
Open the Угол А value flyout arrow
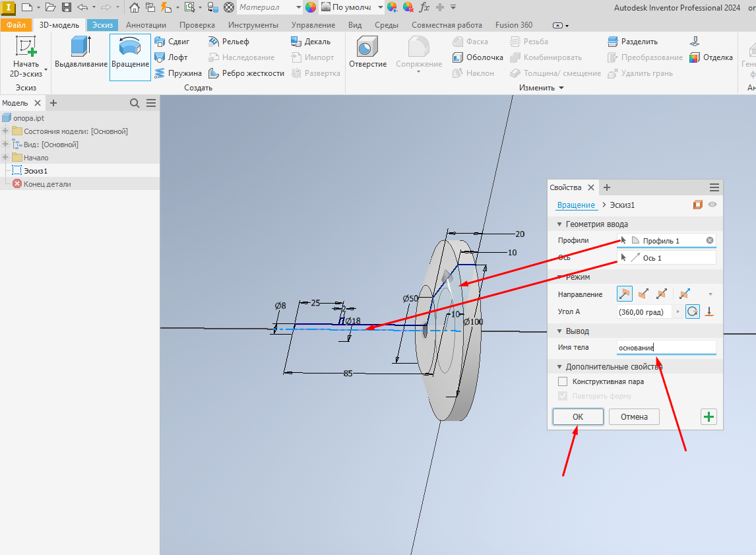pos(678,312)
